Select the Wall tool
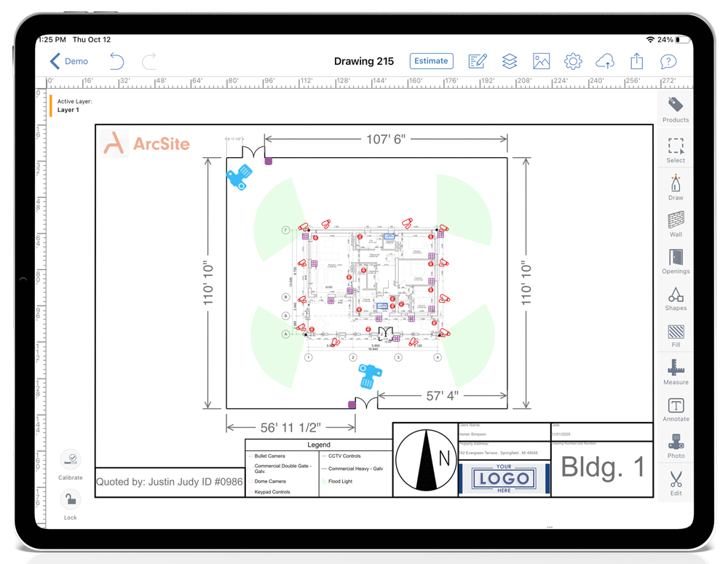728x564 pixels. point(675,223)
